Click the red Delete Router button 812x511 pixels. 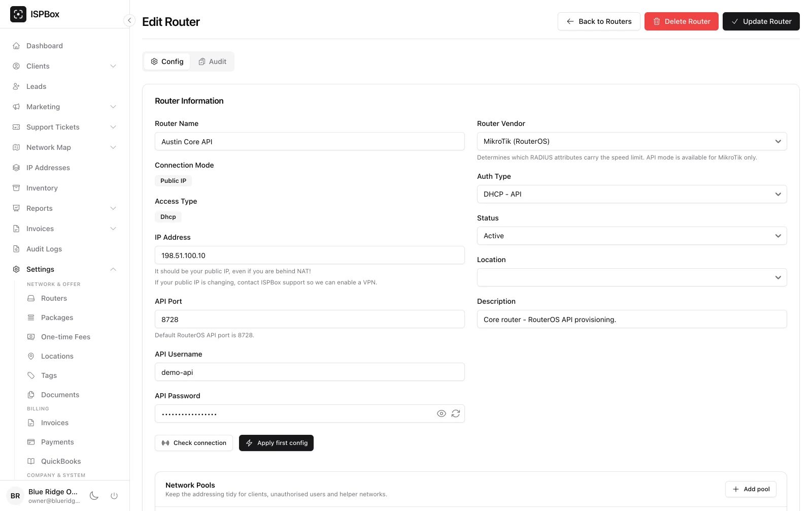point(682,21)
